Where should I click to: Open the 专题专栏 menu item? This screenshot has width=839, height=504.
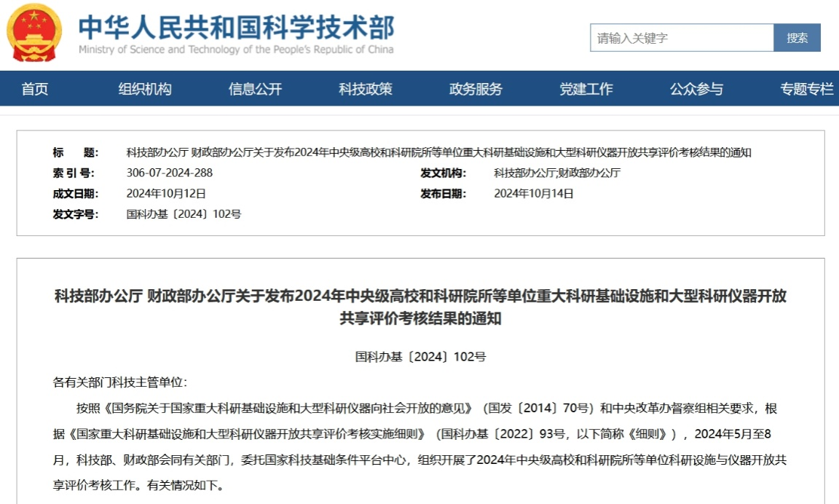(806, 89)
